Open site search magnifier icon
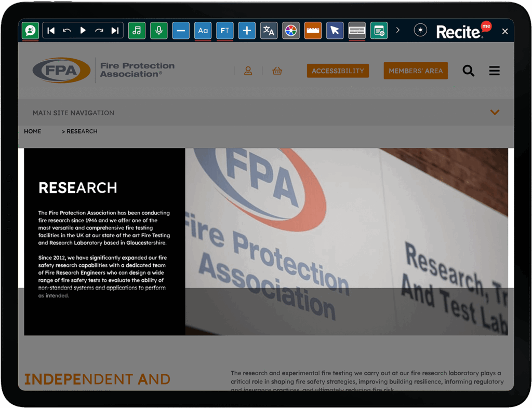 click(x=469, y=71)
